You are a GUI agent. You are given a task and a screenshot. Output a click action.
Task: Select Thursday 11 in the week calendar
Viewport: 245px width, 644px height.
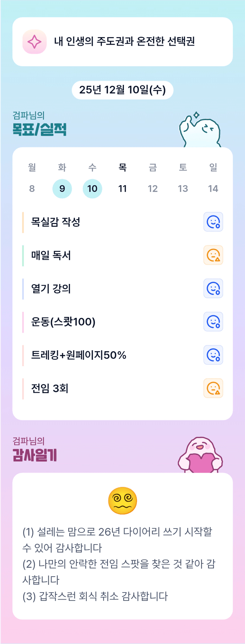pos(123,188)
